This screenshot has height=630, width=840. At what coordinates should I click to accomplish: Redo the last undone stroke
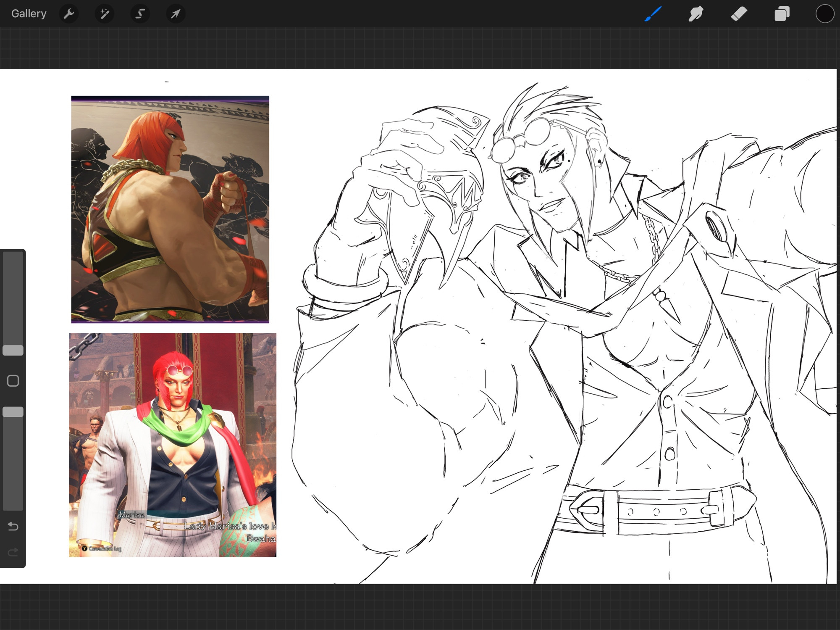pyautogui.click(x=13, y=552)
